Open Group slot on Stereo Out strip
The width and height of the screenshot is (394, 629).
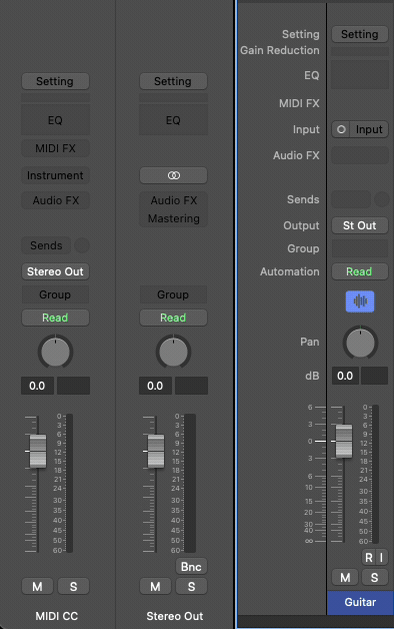(x=173, y=294)
